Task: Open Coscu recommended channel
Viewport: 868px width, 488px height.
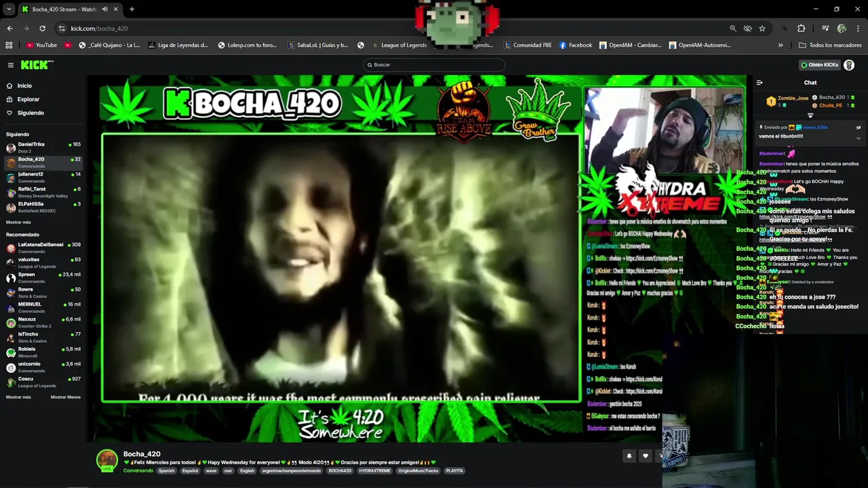Action: tap(43, 382)
